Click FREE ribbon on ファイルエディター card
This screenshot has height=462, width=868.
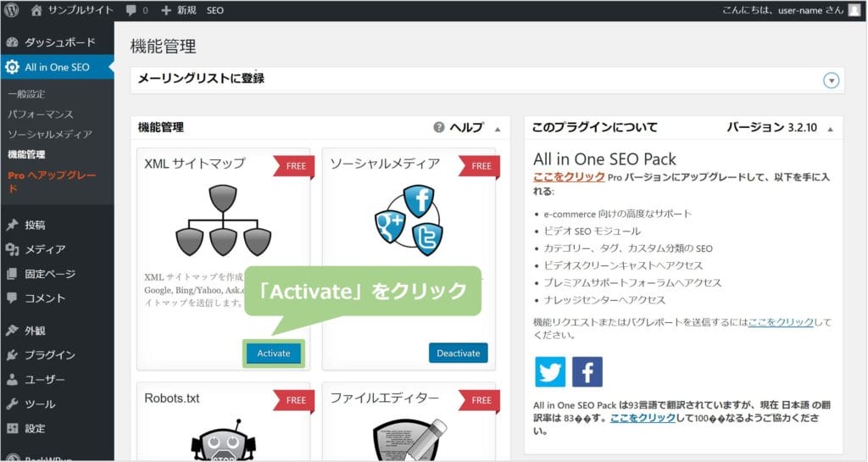click(480, 400)
